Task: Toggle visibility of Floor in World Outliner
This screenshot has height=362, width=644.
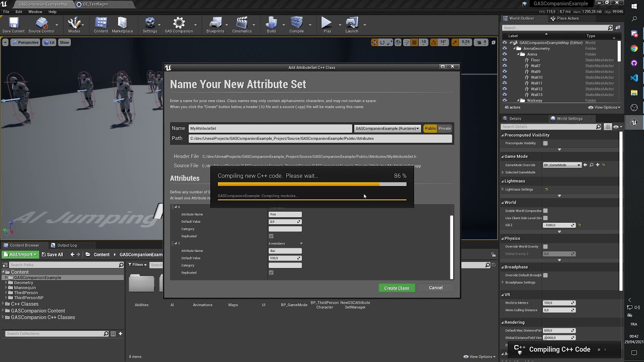Action: tap(505, 60)
